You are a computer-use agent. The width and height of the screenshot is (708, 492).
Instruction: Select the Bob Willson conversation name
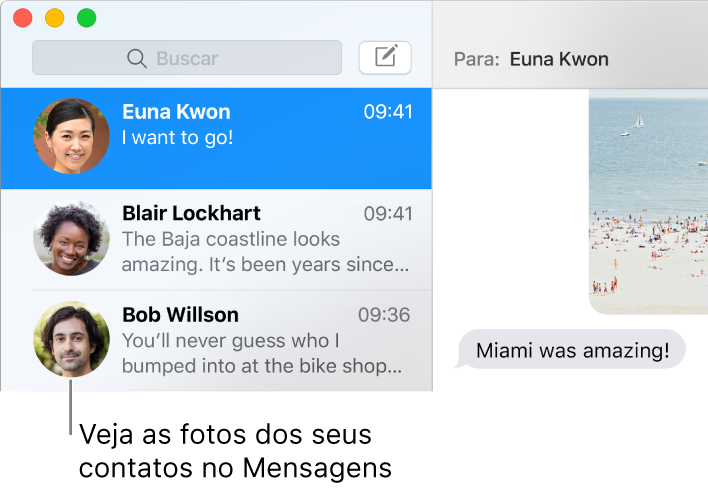[180, 315]
